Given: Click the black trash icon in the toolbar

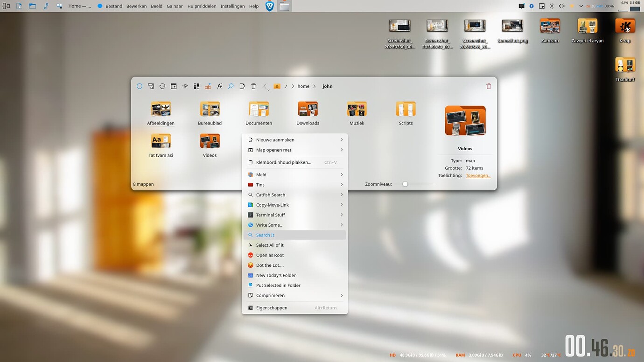Looking at the screenshot, I should point(253,86).
